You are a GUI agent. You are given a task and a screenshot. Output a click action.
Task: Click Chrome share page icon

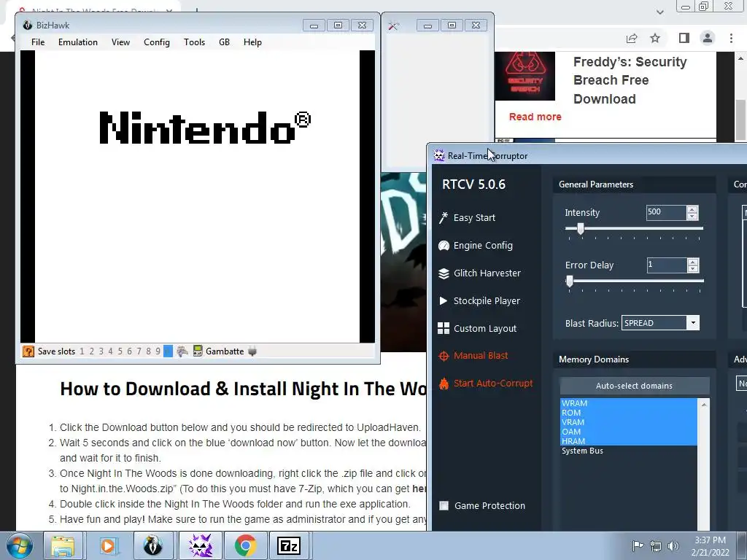[632, 38]
